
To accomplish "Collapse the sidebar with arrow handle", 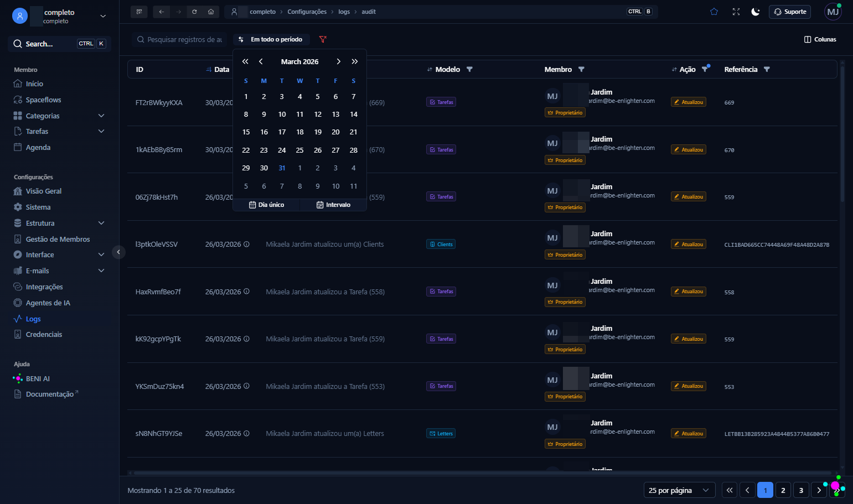I will (118, 252).
